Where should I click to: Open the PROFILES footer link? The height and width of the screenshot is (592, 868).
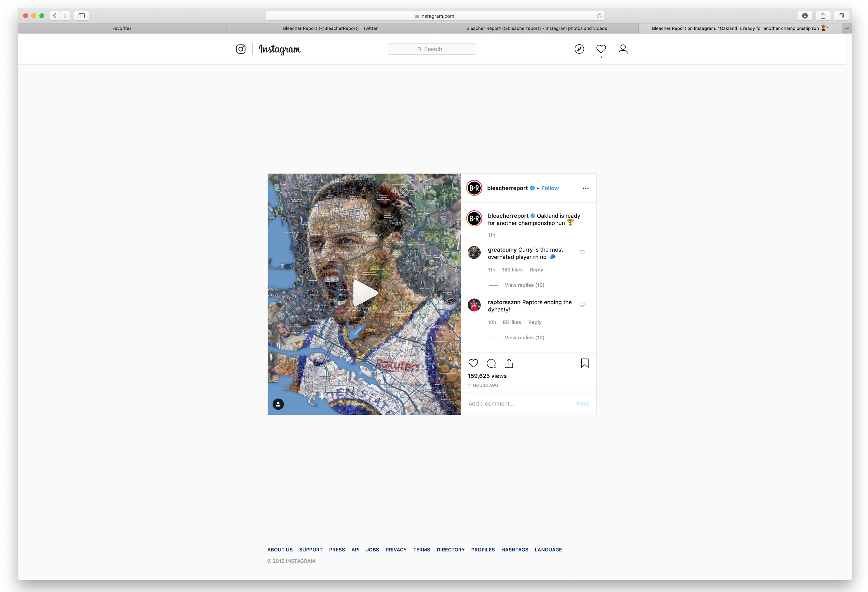(x=483, y=550)
